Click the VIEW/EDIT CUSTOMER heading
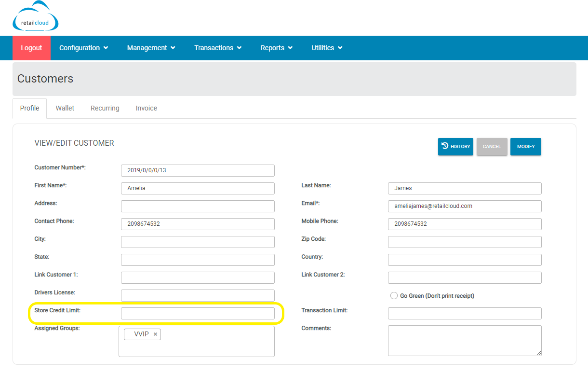This screenshot has height=373, width=588. (74, 143)
